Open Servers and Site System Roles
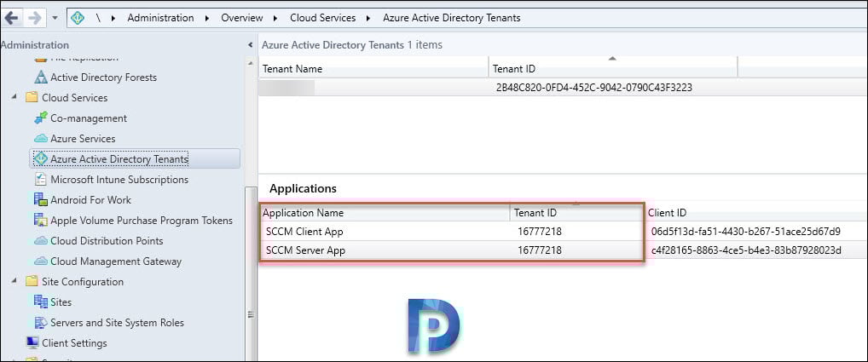Viewport: 868px width, 362px height. 118,323
